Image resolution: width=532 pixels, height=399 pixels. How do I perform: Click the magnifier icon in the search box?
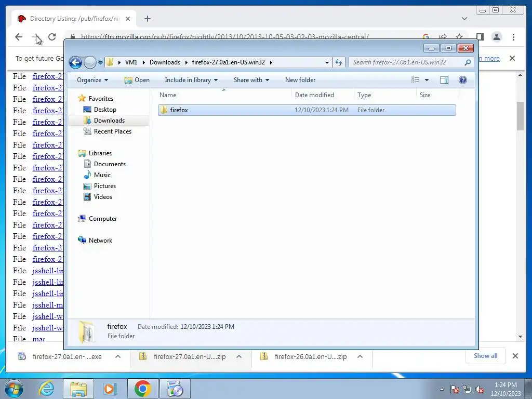click(468, 62)
